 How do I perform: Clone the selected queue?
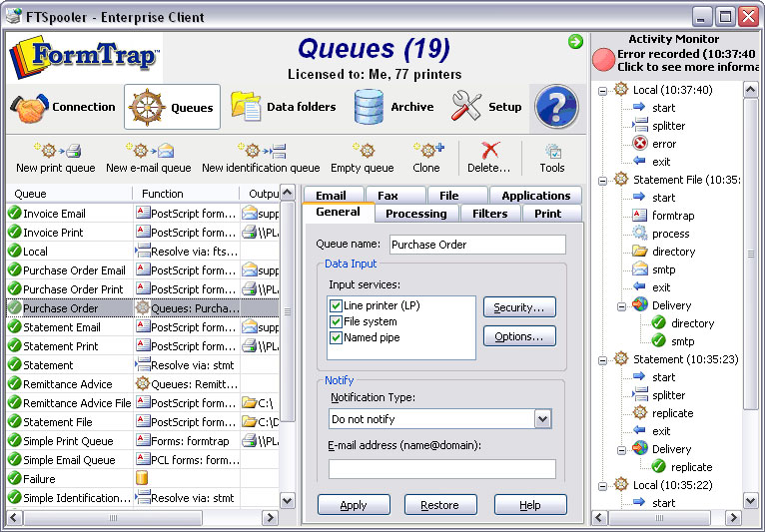pyautogui.click(x=426, y=151)
